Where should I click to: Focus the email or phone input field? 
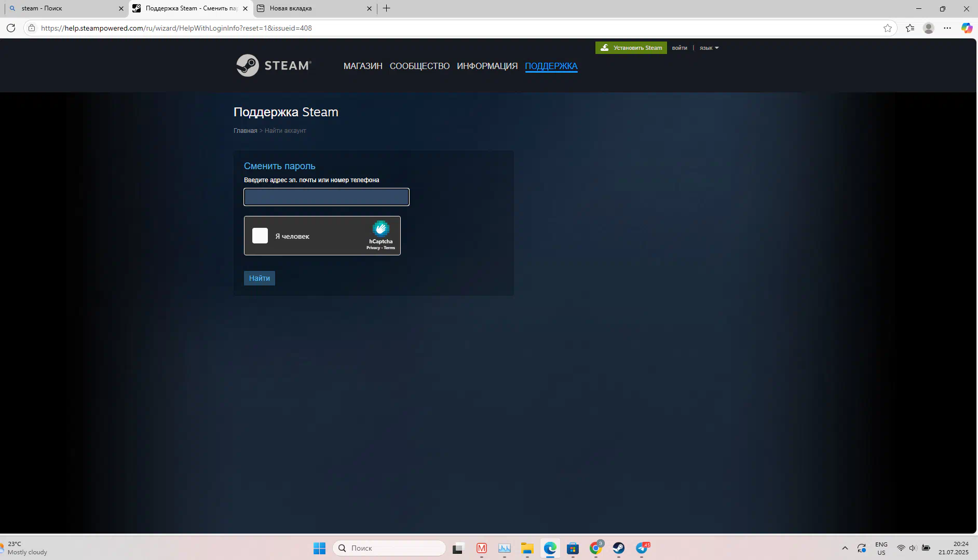coord(327,197)
